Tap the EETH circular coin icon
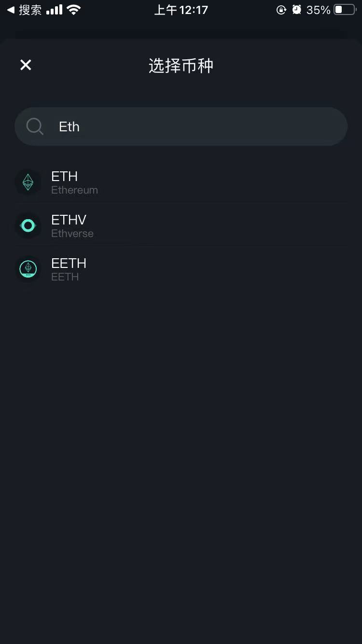Screen dimensions: 362x644 (x=28, y=269)
